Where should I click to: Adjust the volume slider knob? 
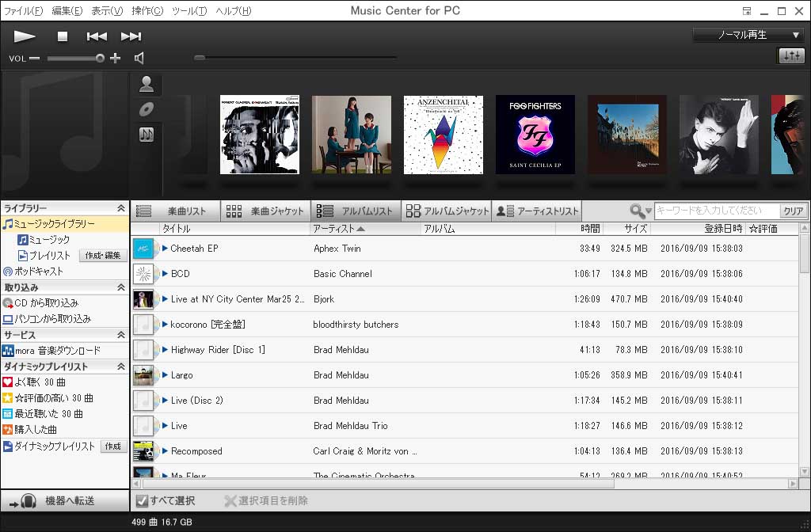coord(100,59)
